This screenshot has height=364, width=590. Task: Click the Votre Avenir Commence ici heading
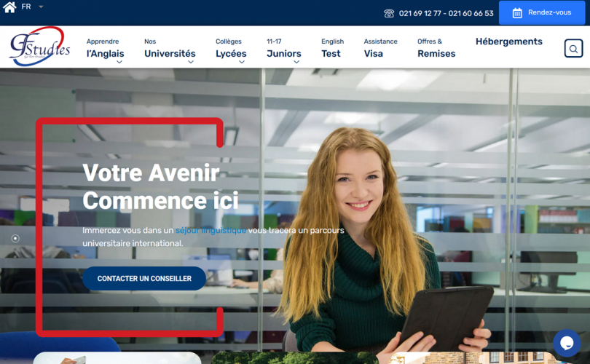click(x=160, y=186)
